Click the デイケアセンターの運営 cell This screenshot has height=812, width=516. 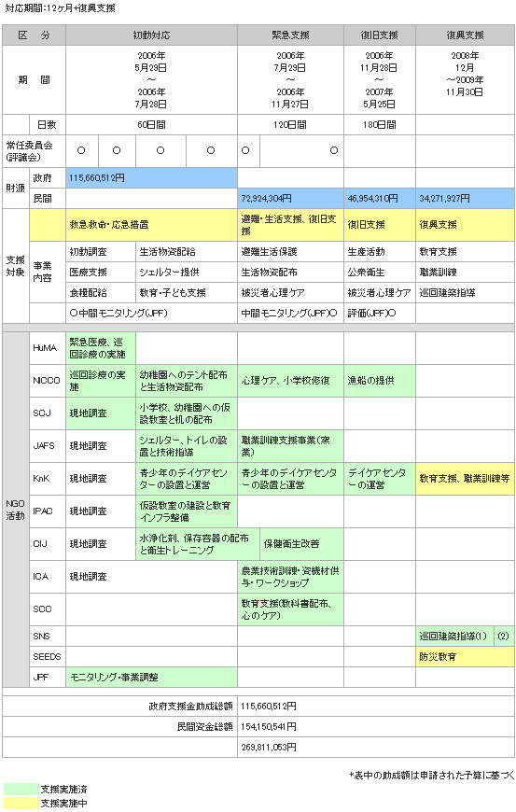(x=380, y=479)
